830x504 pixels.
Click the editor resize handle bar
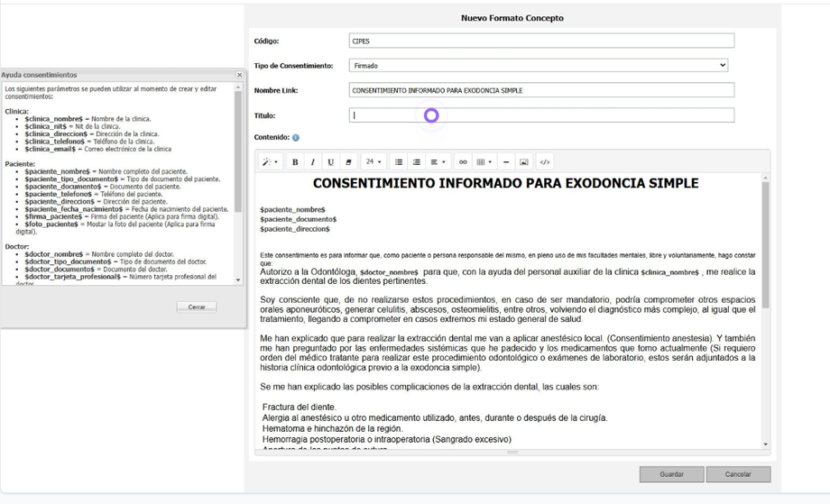pyautogui.click(x=512, y=453)
